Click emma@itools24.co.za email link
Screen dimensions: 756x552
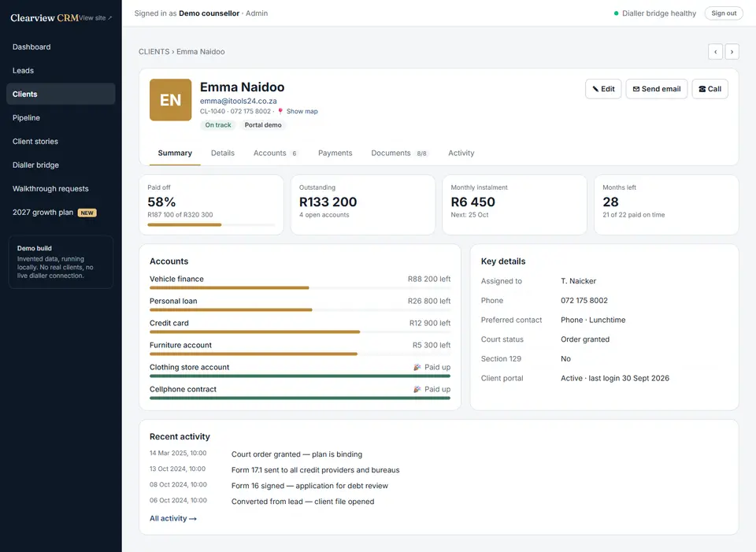(x=238, y=102)
